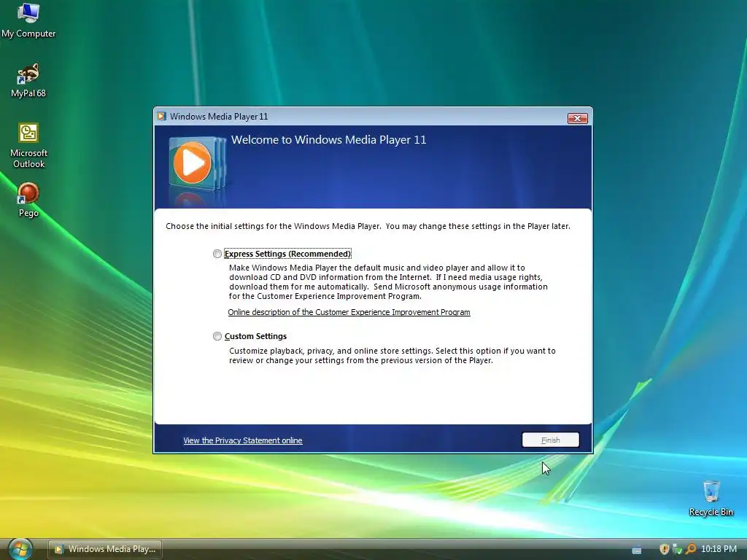Open View the Privacy Statement online link
This screenshot has height=560, width=747.
tap(242, 440)
